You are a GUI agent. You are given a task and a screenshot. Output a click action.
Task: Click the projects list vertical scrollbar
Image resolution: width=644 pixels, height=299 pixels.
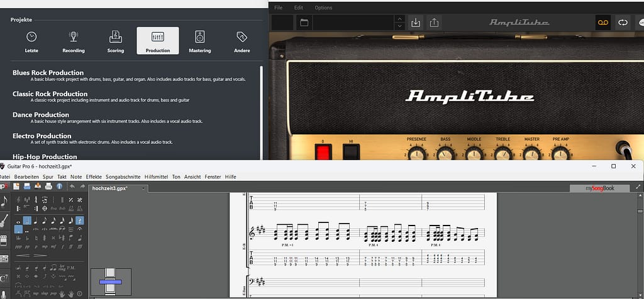click(261, 113)
